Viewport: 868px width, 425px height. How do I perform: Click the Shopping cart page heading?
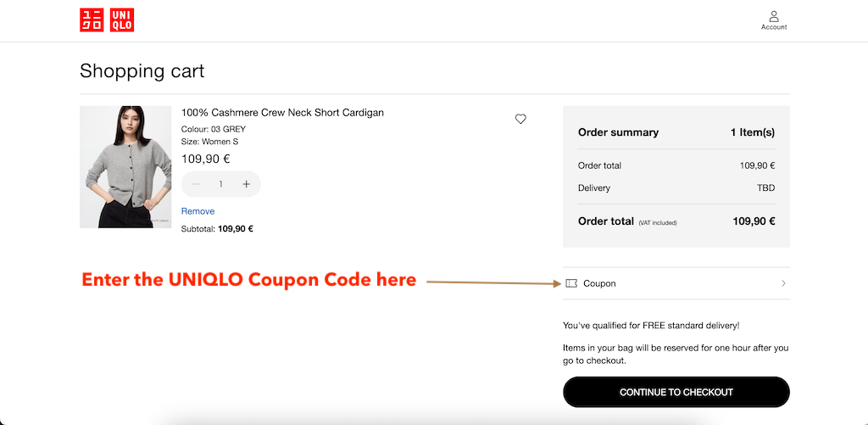tap(142, 70)
